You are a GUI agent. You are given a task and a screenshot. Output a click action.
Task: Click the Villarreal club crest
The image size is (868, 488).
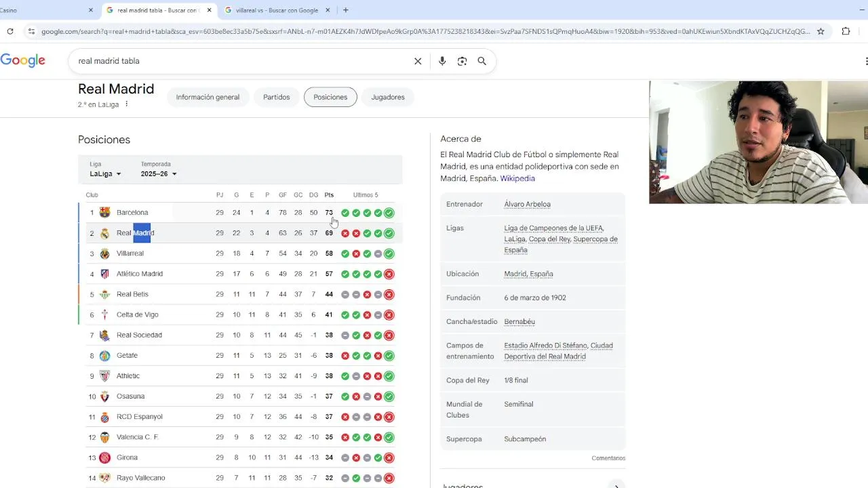click(x=104, y=253)
